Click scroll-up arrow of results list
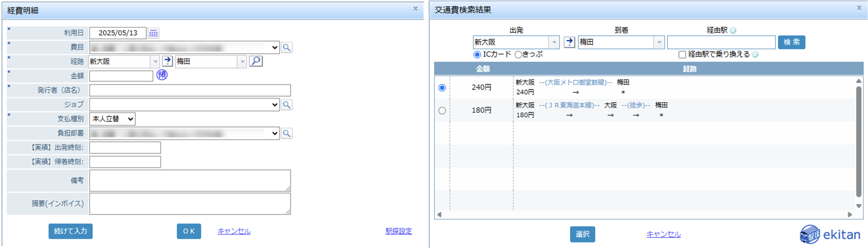The width and height of the screenshot is (868, 248). pyautogui.click(x=858, y=81)
